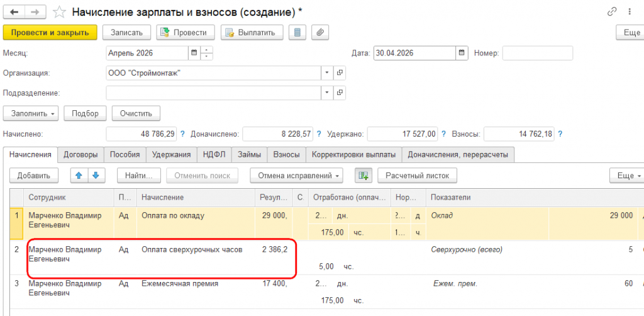The width and height of the screenshot is (644, 316).
Task: Go forward with the right arrow
Action: click(x=35, y=12)
